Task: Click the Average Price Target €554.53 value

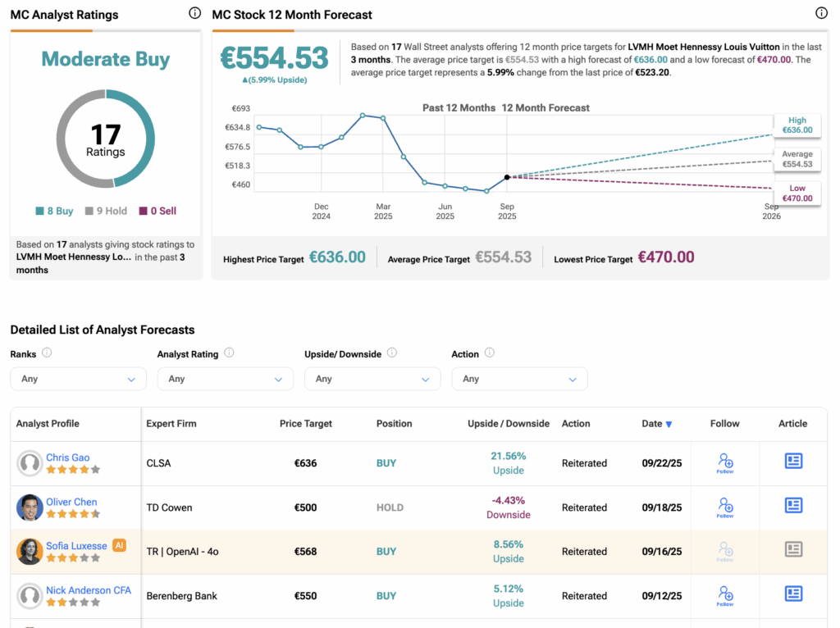Action: point(504,257)
